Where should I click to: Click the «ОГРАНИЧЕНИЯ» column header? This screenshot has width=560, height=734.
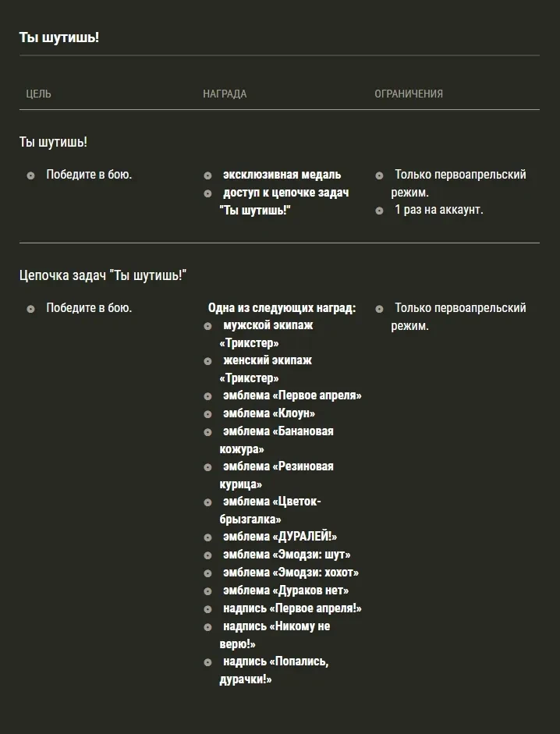(x=409, y=94)
